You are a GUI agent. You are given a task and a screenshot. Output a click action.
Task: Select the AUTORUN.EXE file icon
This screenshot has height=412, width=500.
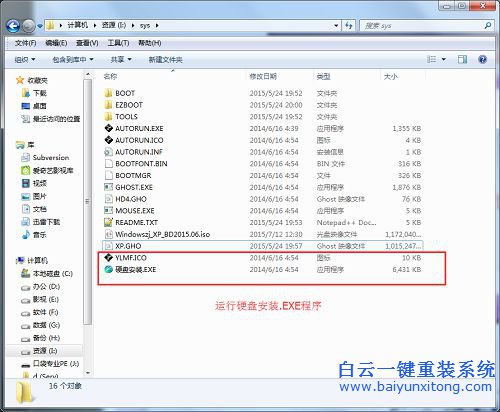coord(108,128)
